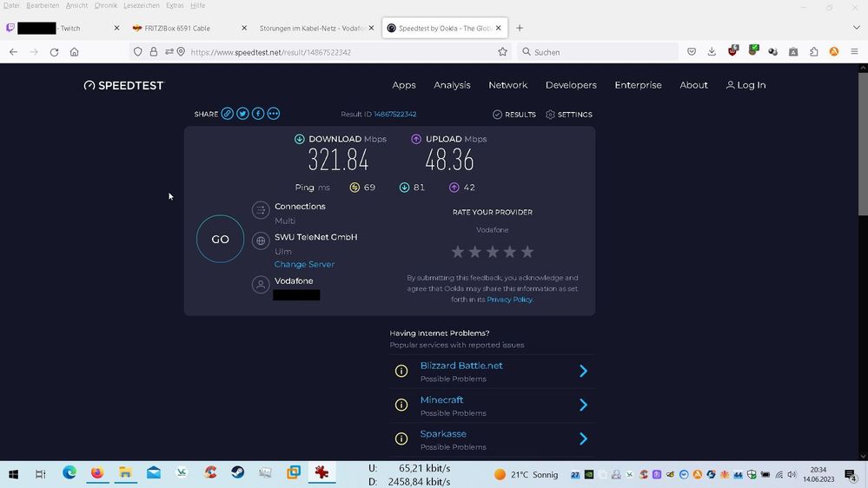Open the Pocket save icon

(x=692, y=52)
